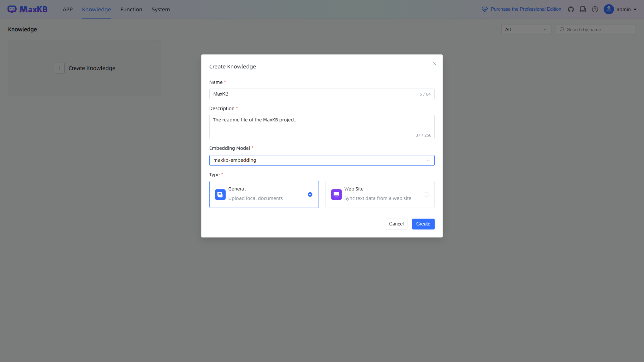Select the General upload type radio button
Screen dimensions: 644x362
tap(310, 195)
